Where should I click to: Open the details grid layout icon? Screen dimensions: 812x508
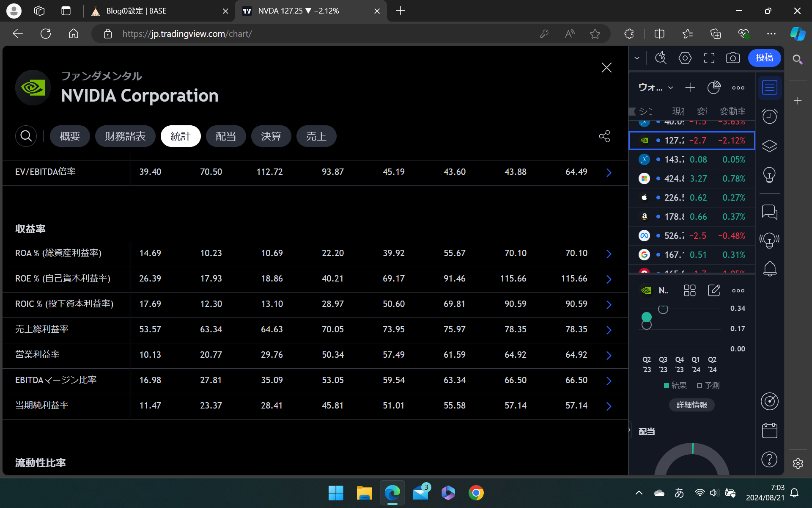point(690,290)
